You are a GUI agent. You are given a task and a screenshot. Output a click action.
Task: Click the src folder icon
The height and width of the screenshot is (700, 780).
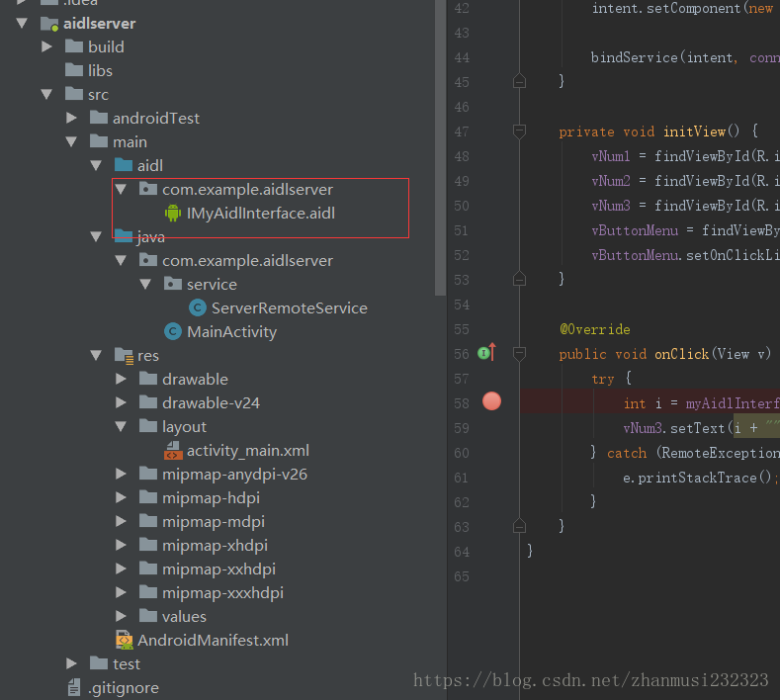coord(74,94)
